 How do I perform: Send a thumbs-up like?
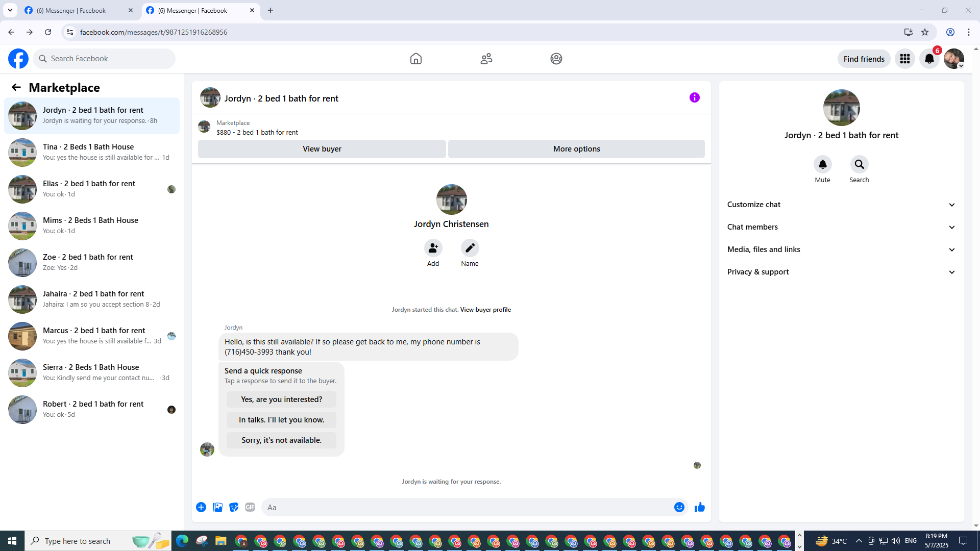coord(699,507)
